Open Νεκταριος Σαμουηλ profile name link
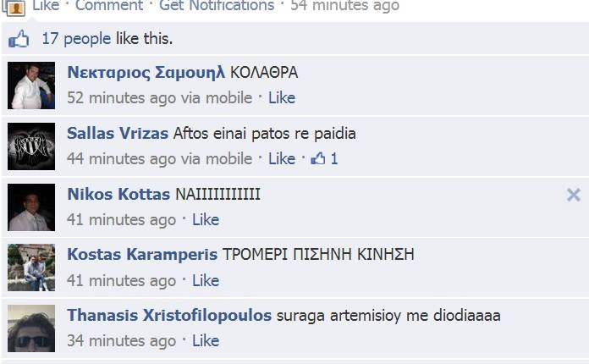Screen dimensions: 589x364 (146, 73)
